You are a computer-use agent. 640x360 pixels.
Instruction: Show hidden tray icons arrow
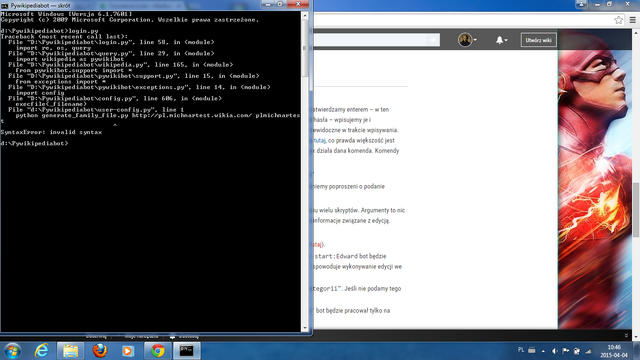click(x=543, y=351)
